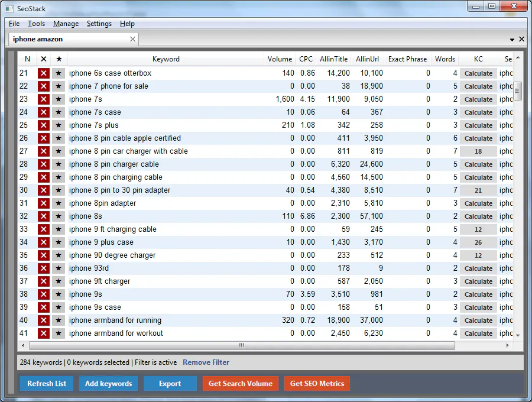Click the vertical scrollbar thumb

tap(517, 90)
